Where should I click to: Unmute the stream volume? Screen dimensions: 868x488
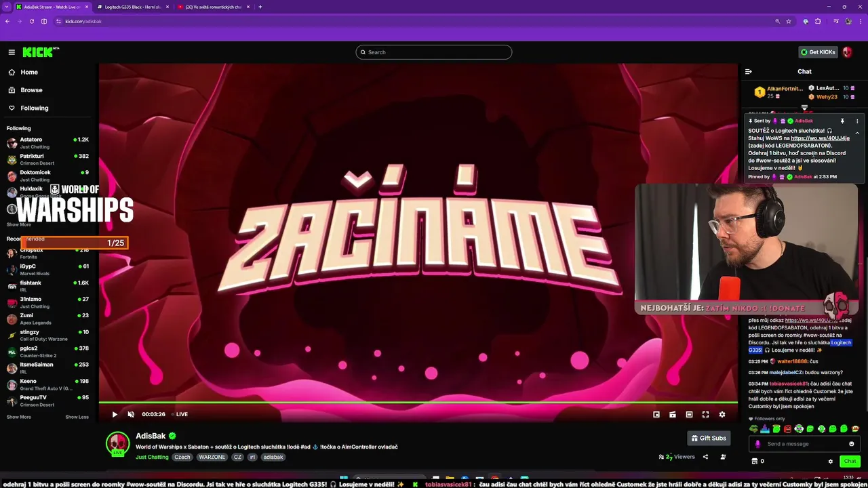coord(131,414)
